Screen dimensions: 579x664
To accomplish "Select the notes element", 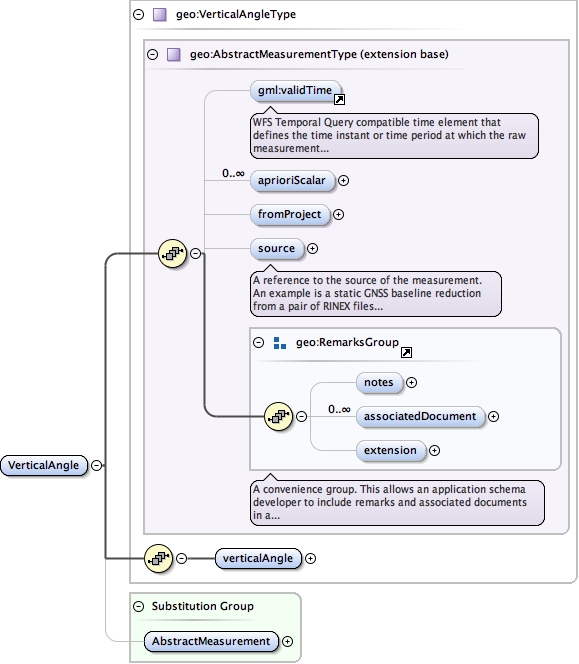I will click(379, 382).
